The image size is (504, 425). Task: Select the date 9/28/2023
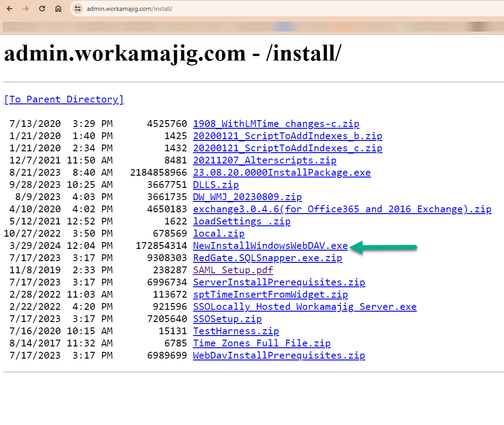click(35, 185)
